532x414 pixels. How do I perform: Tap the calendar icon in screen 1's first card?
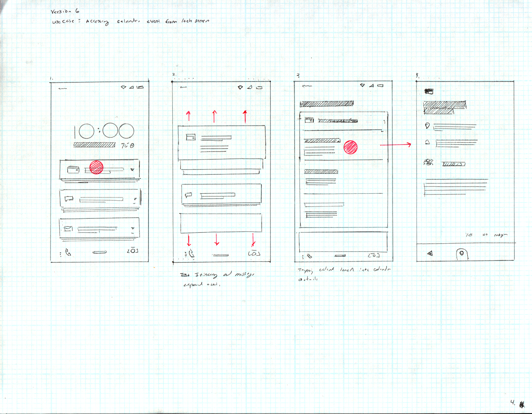point(73,170)
